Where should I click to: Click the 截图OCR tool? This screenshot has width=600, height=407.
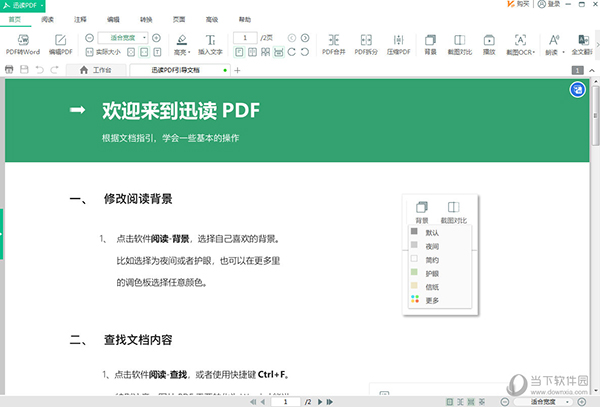(520, 44)
